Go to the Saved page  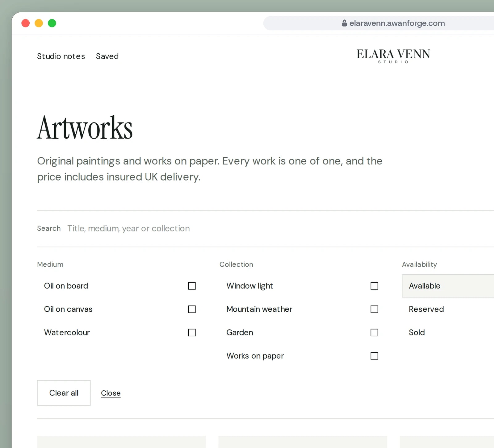107,56
